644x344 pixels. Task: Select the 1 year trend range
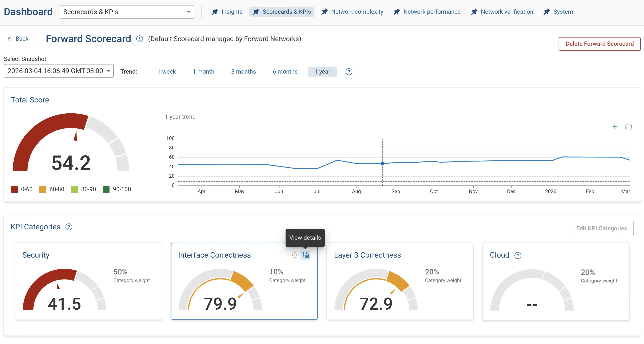tap(322, 71)
